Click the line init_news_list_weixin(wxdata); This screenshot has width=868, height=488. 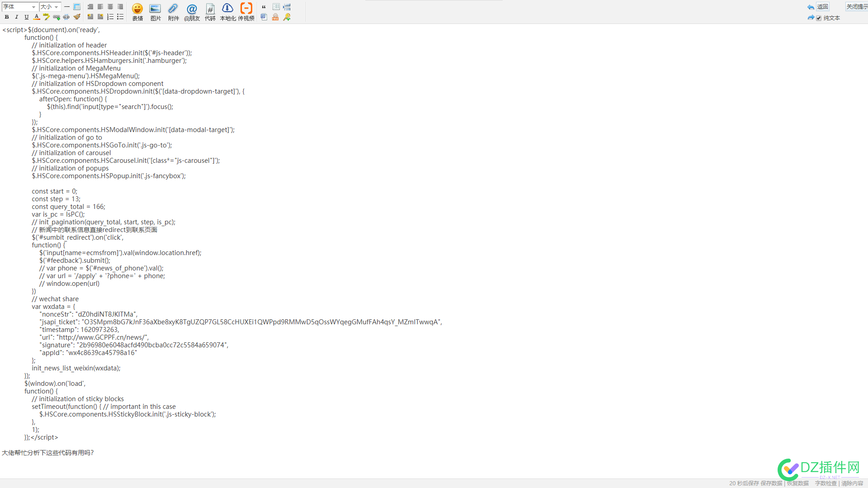[76, 368]
